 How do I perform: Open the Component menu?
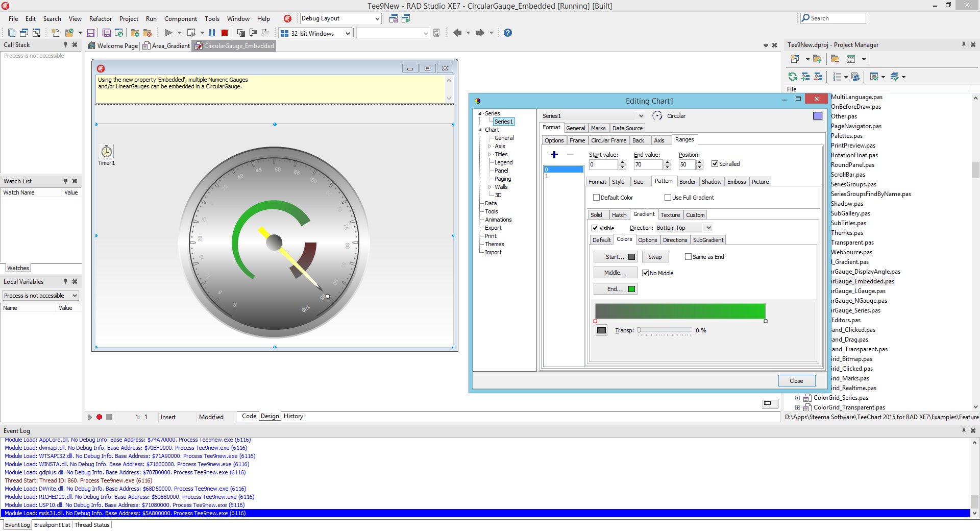181,19
